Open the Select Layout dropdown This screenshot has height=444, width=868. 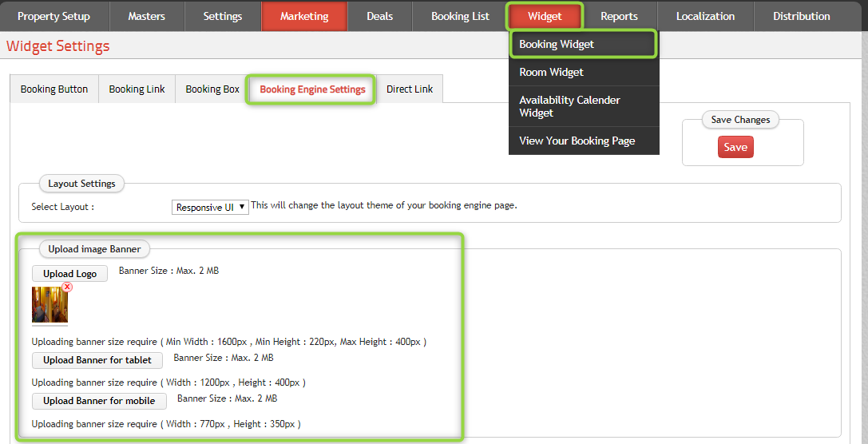210,208
